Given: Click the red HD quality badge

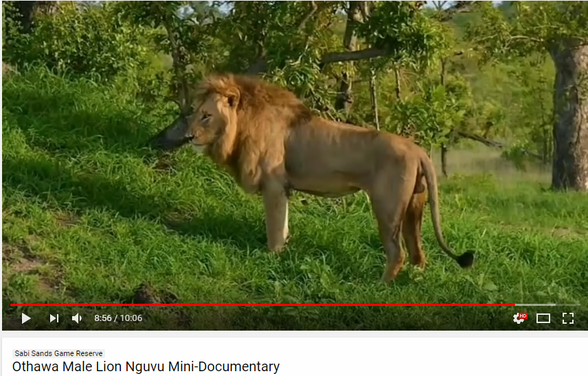Looking at the screenshot, I should click(523, 316).
